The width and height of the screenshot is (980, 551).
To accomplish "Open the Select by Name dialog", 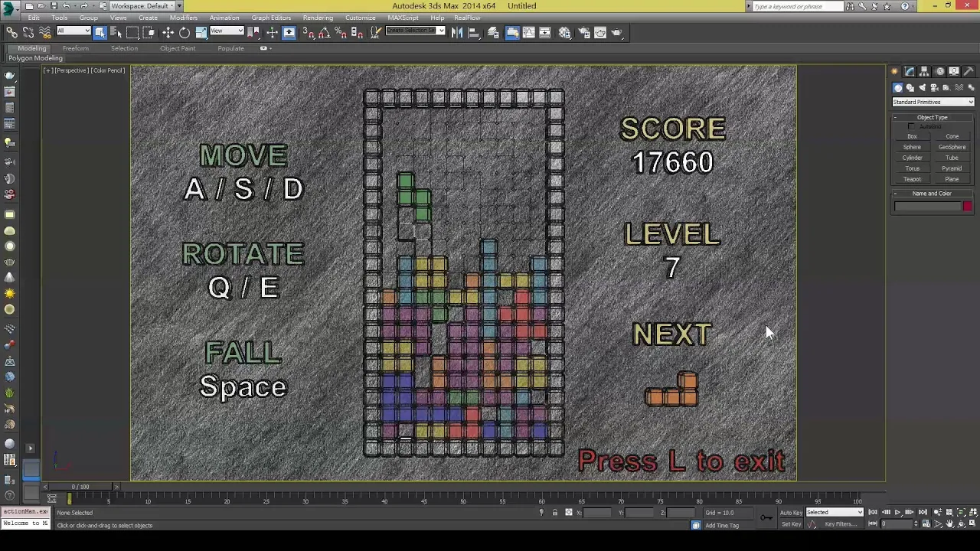I will coord(116,32).
